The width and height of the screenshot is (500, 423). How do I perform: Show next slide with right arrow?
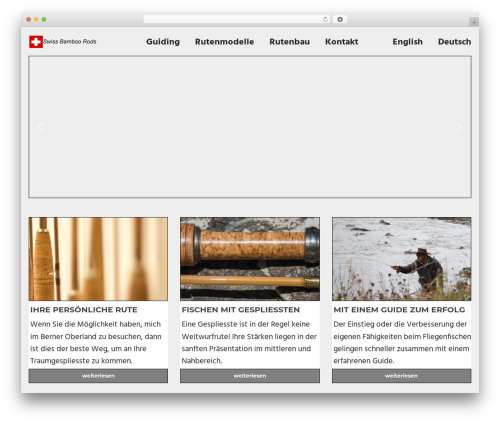coord(459,127)
